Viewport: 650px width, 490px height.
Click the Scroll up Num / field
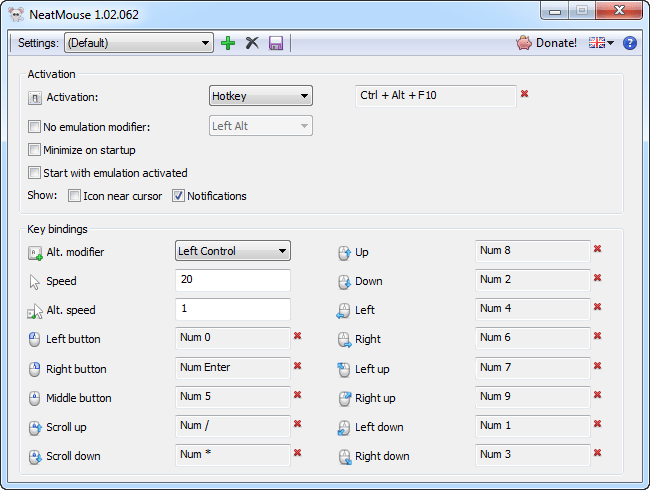(x=233, y=426)
